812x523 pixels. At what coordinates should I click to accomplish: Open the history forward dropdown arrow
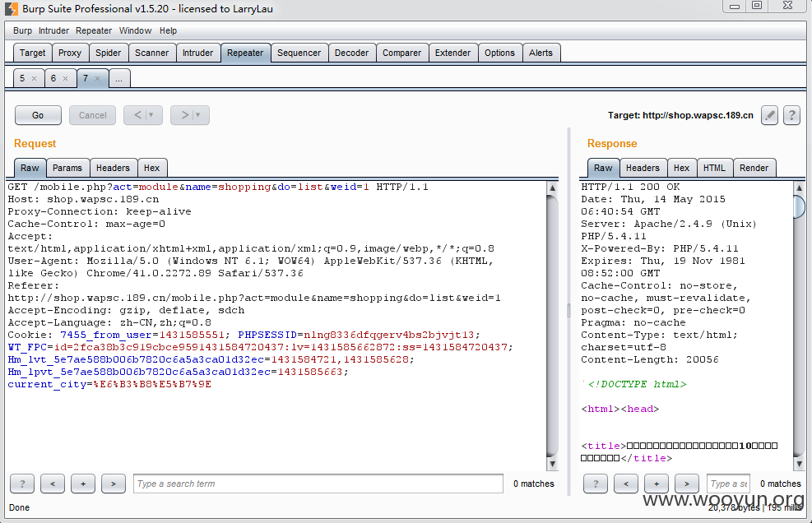tap(197, 115)
